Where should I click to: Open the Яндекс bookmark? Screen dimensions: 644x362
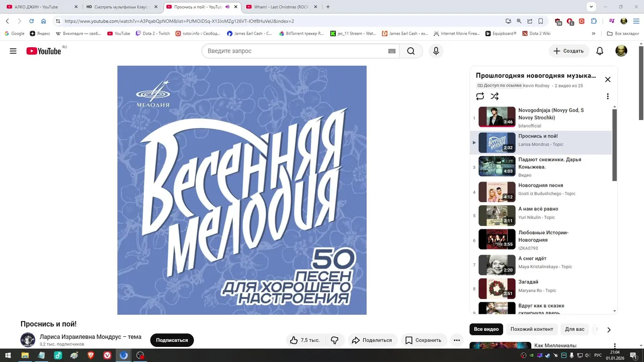pos(40,34)
